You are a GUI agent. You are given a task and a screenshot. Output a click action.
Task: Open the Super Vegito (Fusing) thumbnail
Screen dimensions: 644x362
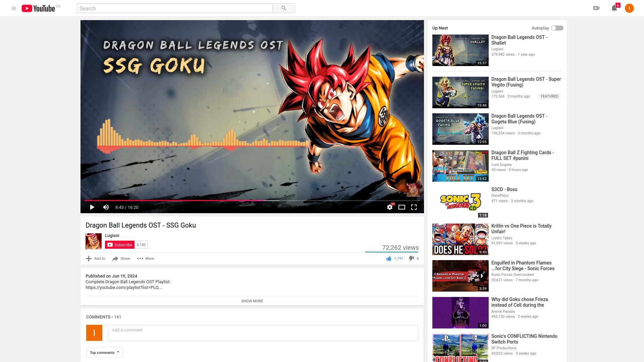pos(461,93)
